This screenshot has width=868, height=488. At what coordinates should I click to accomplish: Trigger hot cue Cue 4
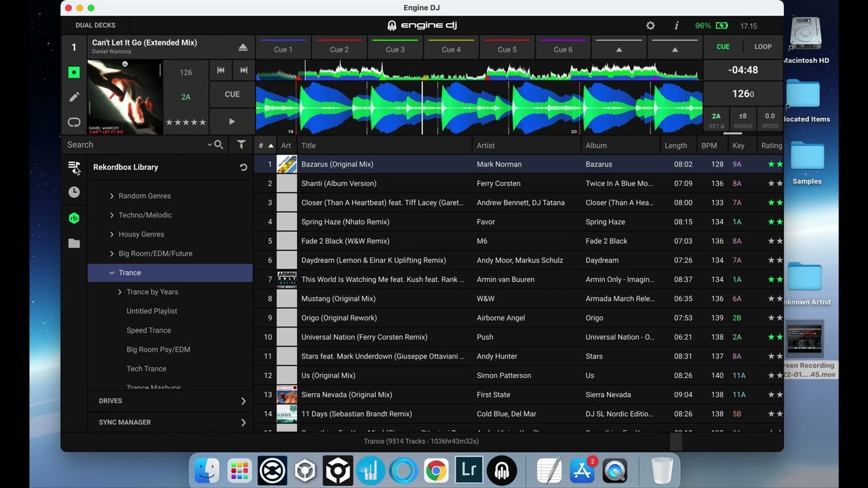(x=451, y=48)
